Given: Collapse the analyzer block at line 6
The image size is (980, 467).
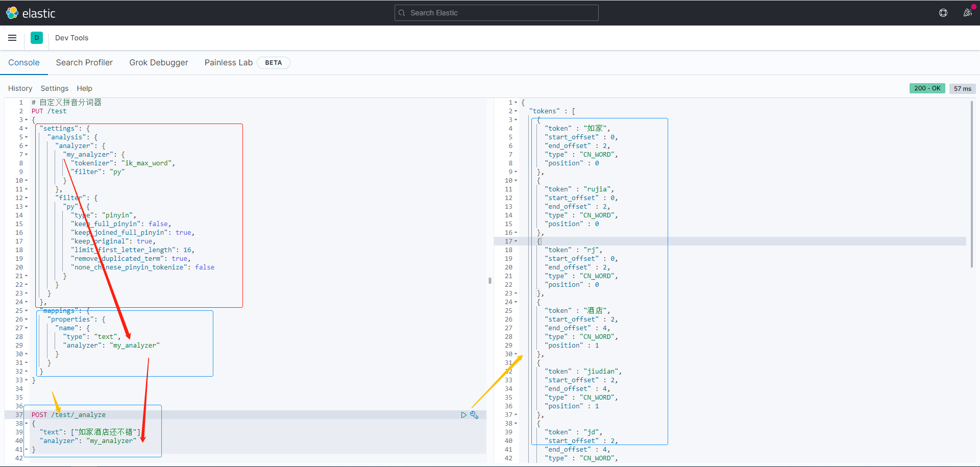Looking at the screenshot, I should [x=27, y=146].
